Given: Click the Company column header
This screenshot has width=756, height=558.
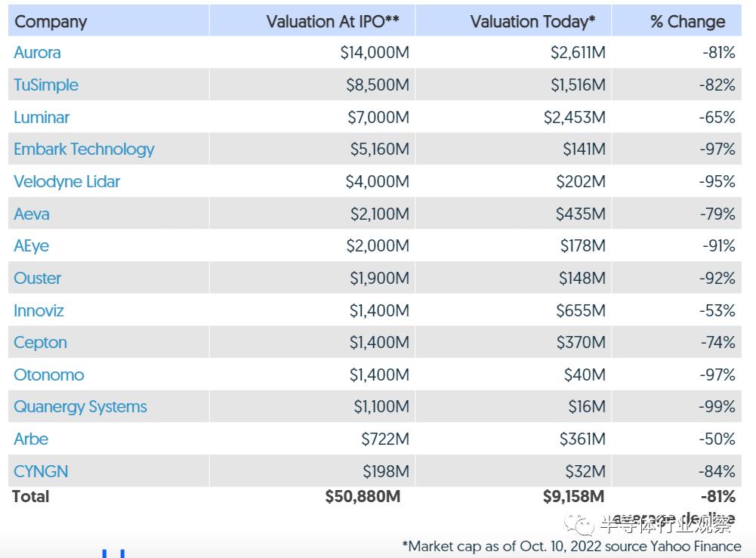Looking at the screenshot, I should coord(51,22).
